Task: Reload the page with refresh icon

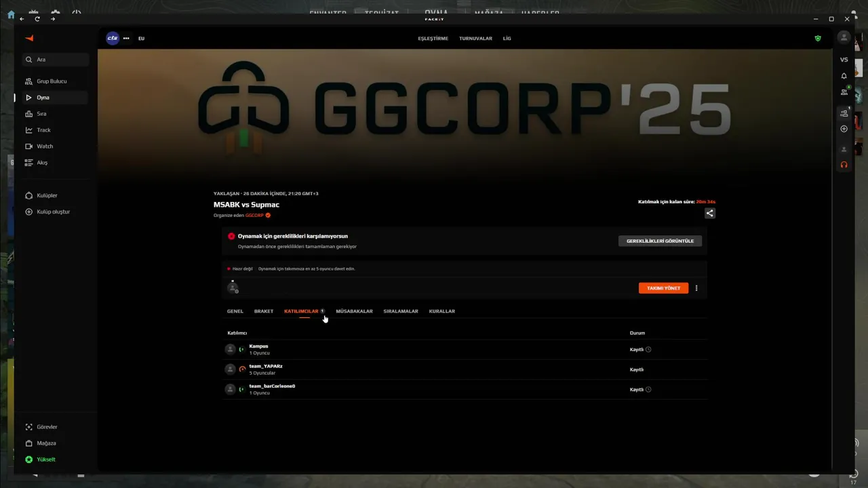Action: (37, 19)
